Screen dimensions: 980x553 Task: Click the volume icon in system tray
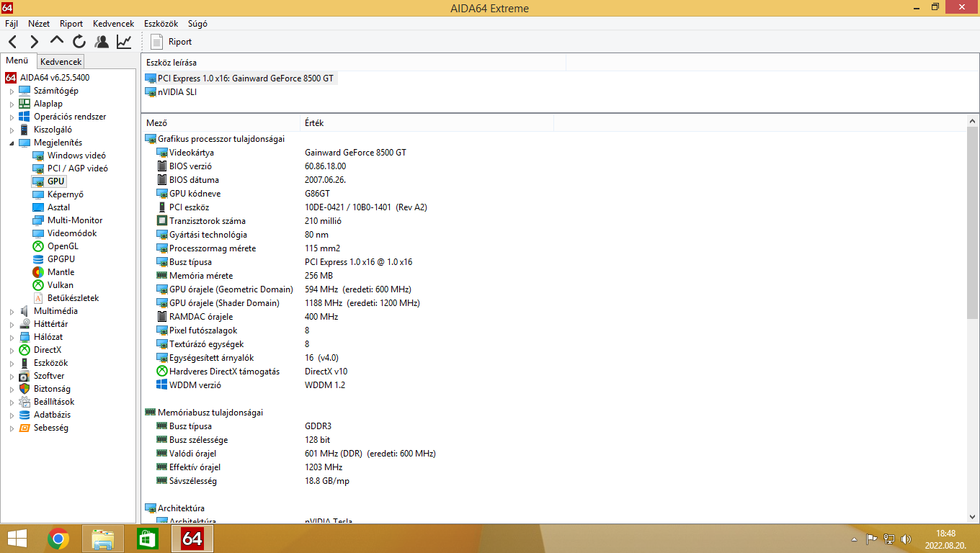tap(906, 539)
